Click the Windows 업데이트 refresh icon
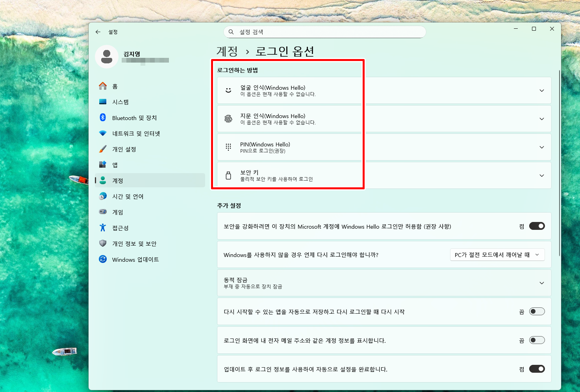The height and width of the screenshot is (392, 580). point(103,259)
